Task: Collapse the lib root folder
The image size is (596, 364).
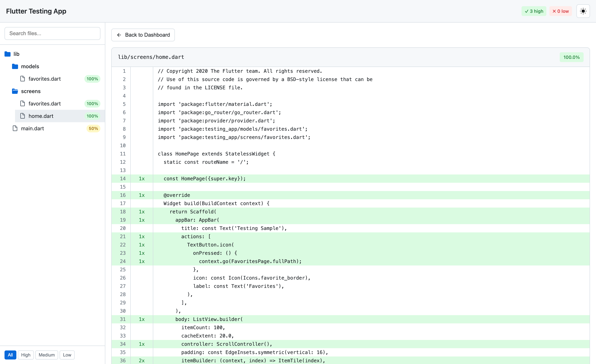Action: 16,54
